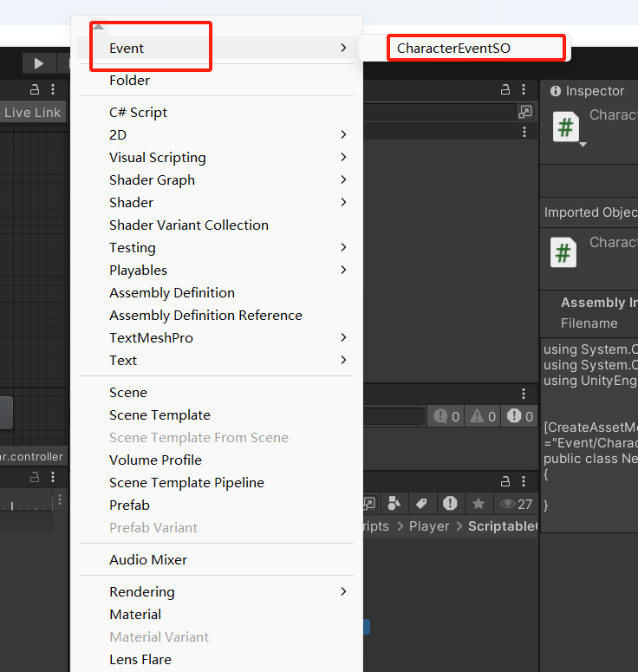Click the '[CreateAssetMe' code line
638x672 pixels.
[x=590, y=427]
